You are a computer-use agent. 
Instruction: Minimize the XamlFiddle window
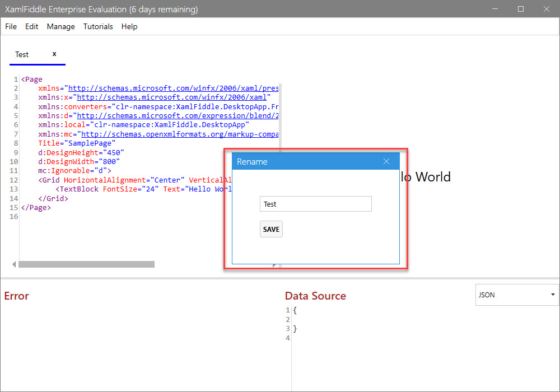495,9
